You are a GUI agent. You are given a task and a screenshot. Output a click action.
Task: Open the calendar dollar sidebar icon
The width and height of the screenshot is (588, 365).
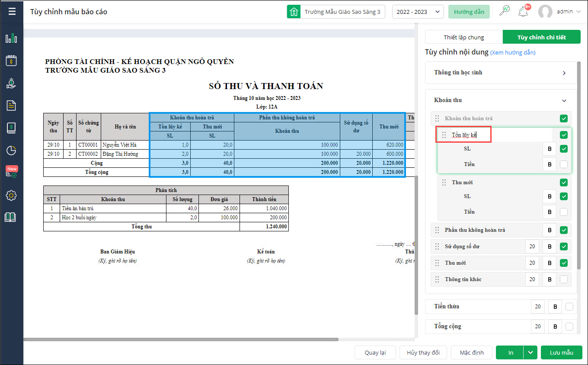point(11,61)
